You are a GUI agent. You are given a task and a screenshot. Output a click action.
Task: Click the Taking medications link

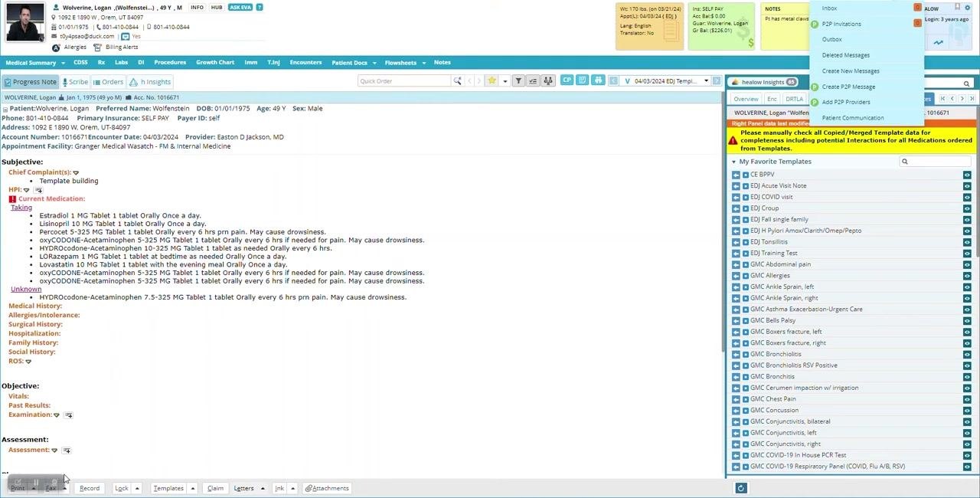pos(21,208)
